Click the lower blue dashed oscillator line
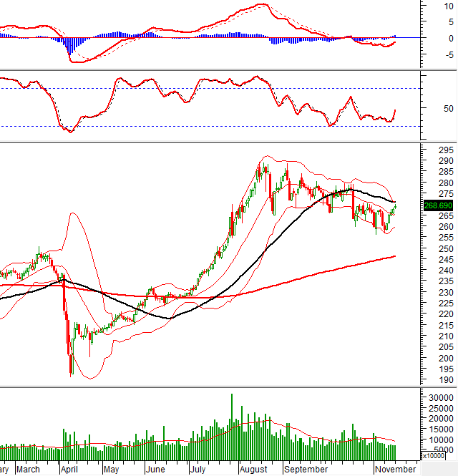 pyautogui.click(x=215, y=126)
